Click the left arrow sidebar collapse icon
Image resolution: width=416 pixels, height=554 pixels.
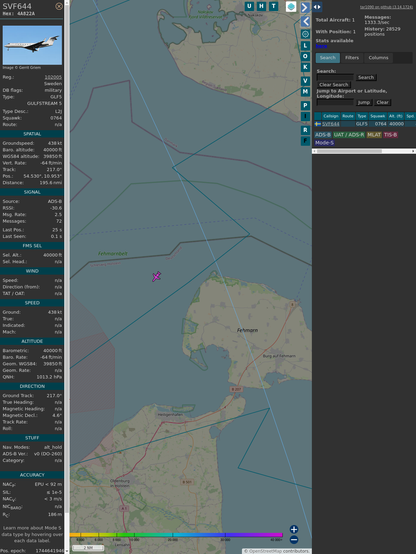click(305, 22)
